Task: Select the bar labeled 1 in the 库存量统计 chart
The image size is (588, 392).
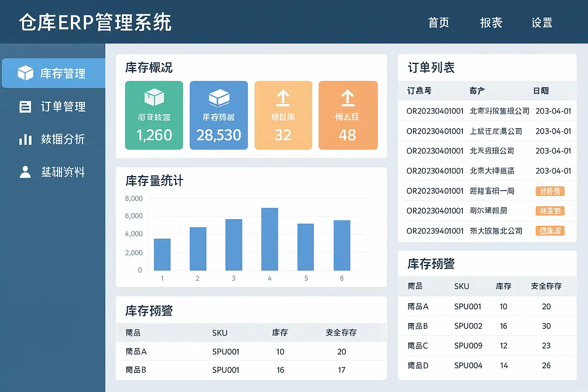Action: [162, 255]
